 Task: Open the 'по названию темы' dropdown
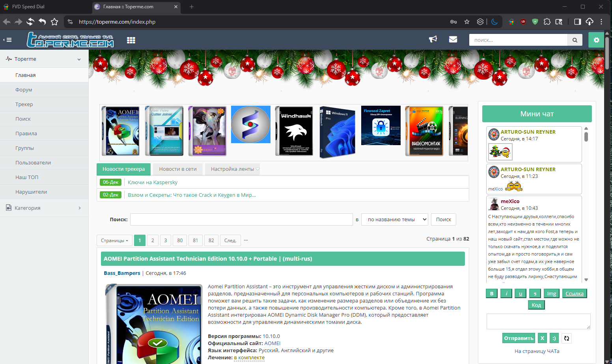tap(395, 220)
